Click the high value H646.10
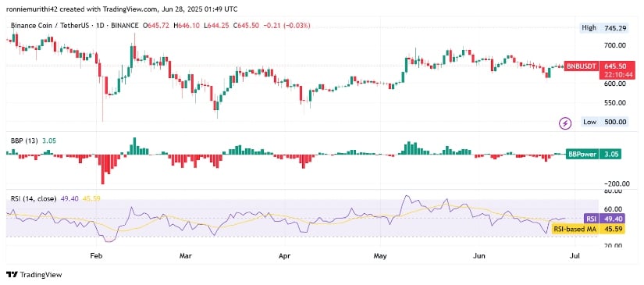Image resolution: width=644 pixels, height=285 pixels. (187, 26)
